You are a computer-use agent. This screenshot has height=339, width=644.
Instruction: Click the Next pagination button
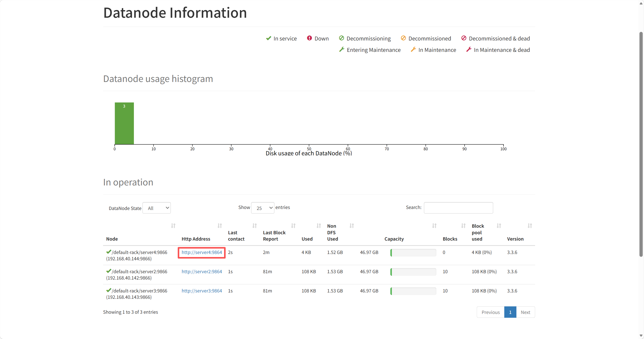pos(526,312)
